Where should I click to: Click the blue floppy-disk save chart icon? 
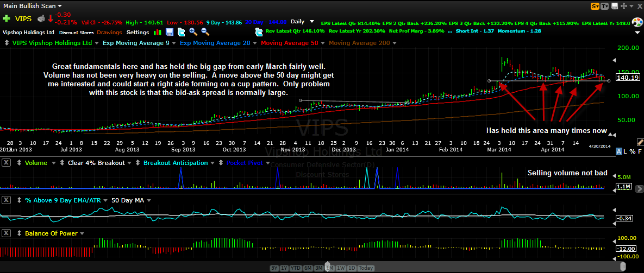(x=170, y=32)
